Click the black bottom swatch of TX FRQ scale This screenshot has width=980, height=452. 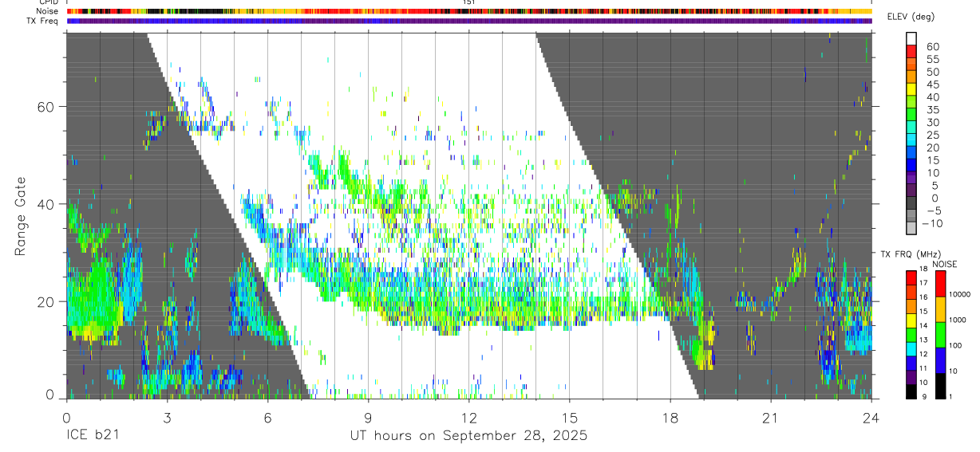(x=912, y=391)
